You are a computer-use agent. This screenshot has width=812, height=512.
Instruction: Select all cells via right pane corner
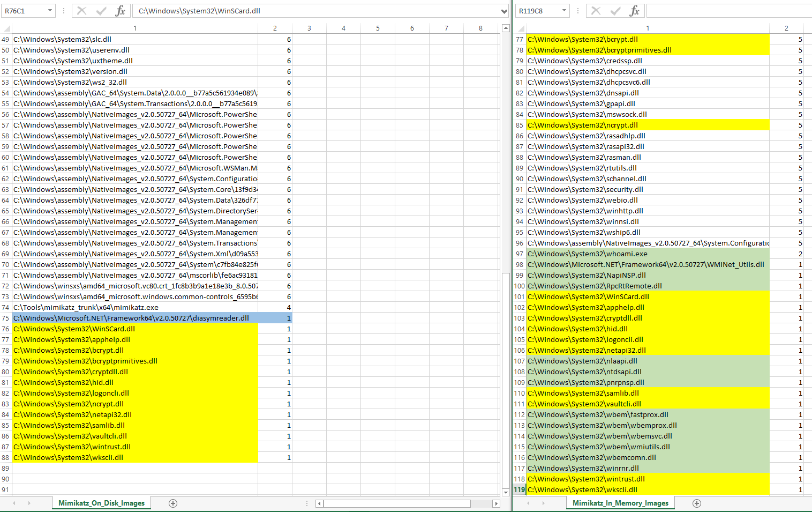pos(520,28)
